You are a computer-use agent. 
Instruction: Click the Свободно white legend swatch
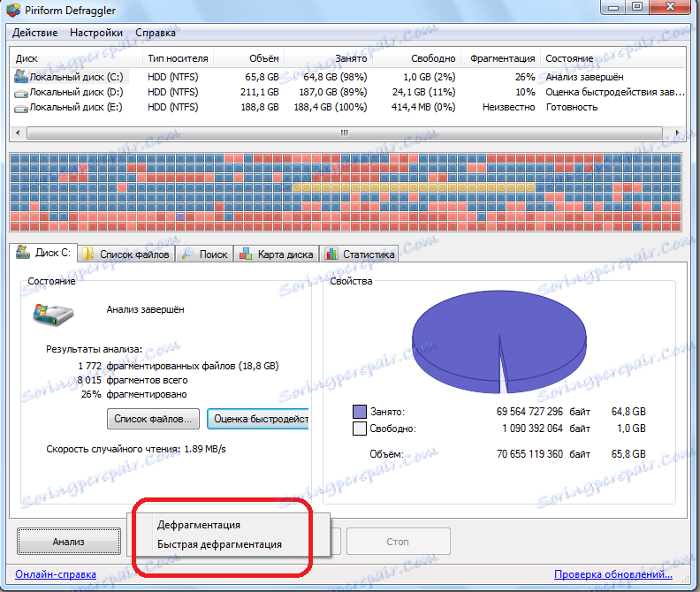tap(360, 429)
